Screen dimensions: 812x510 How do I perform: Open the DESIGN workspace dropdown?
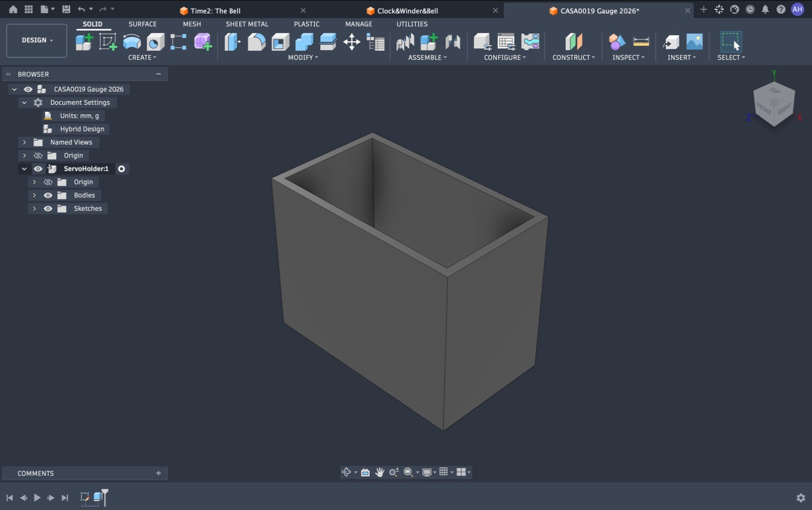coord(37,40)
